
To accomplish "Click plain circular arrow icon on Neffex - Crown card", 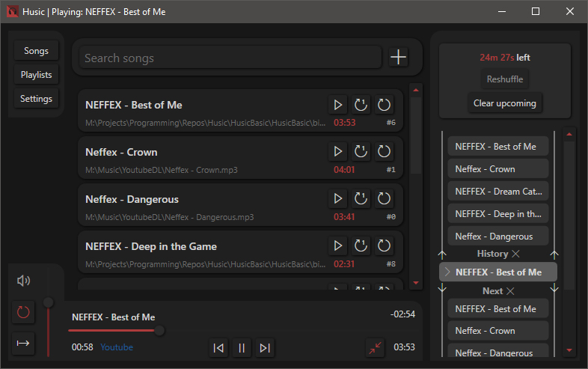I will [384, 152].
